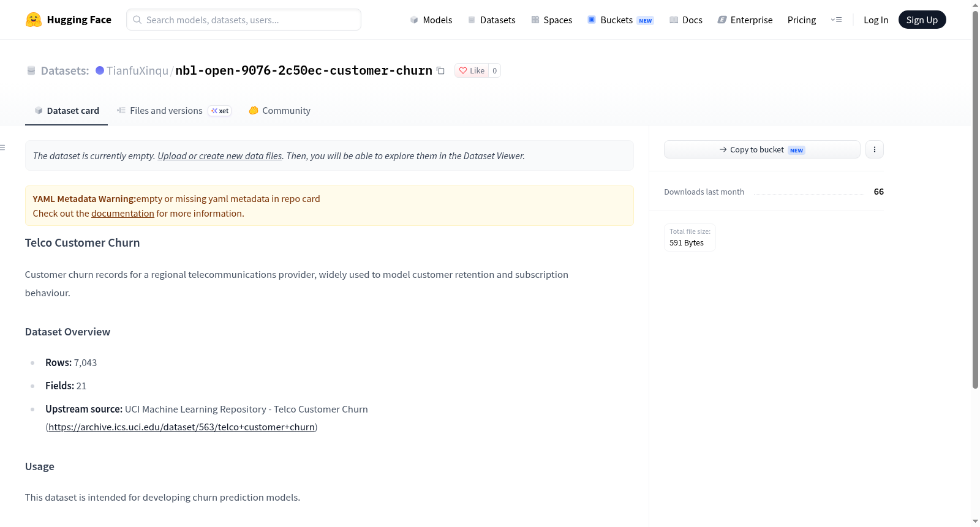980x527 pixels.
Task: Click the Models cube icon
Action: (x=414, y=20)
